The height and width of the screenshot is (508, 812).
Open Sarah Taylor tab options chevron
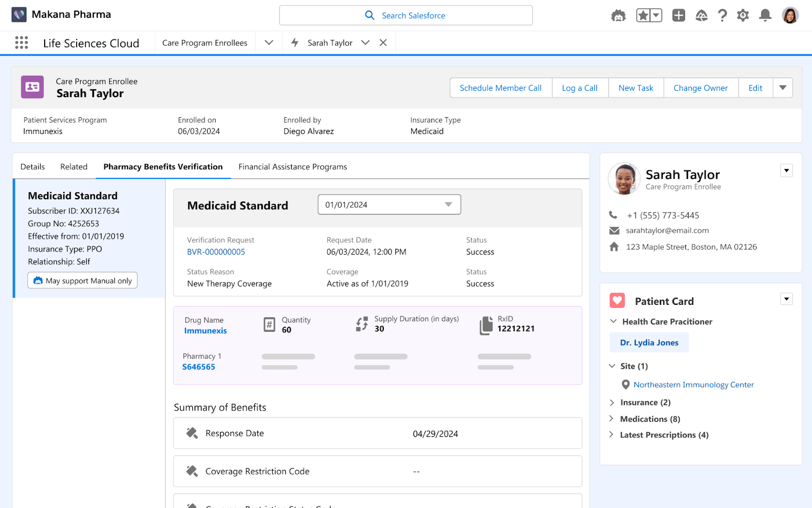point(365,43)
